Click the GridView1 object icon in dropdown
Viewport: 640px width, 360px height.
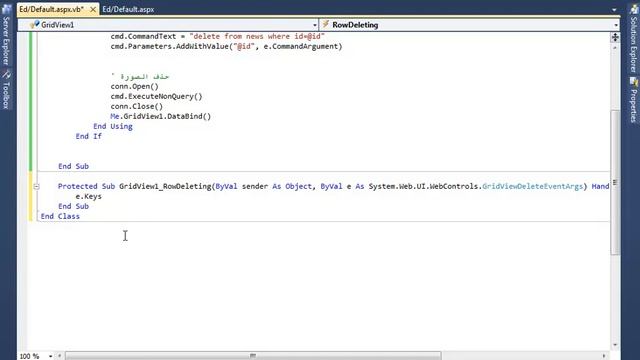(x=35, y=24)
